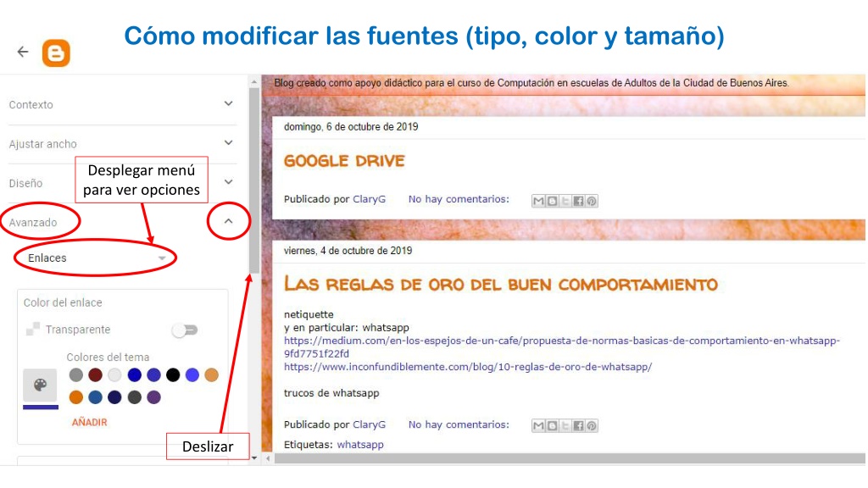This screenshot has width=868, height=488.
Task: Click BlogThis icon under Reglas de Oro post
Action: 552,425
